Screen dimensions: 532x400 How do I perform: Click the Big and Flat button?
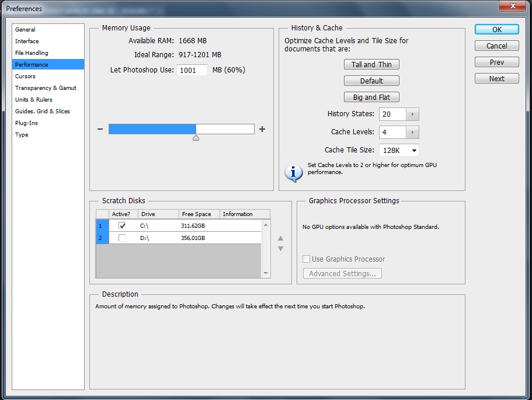coord(371,98)
